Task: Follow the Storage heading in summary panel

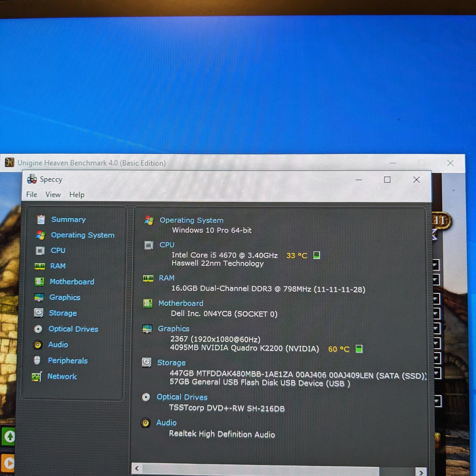Action: coord(172,363)
